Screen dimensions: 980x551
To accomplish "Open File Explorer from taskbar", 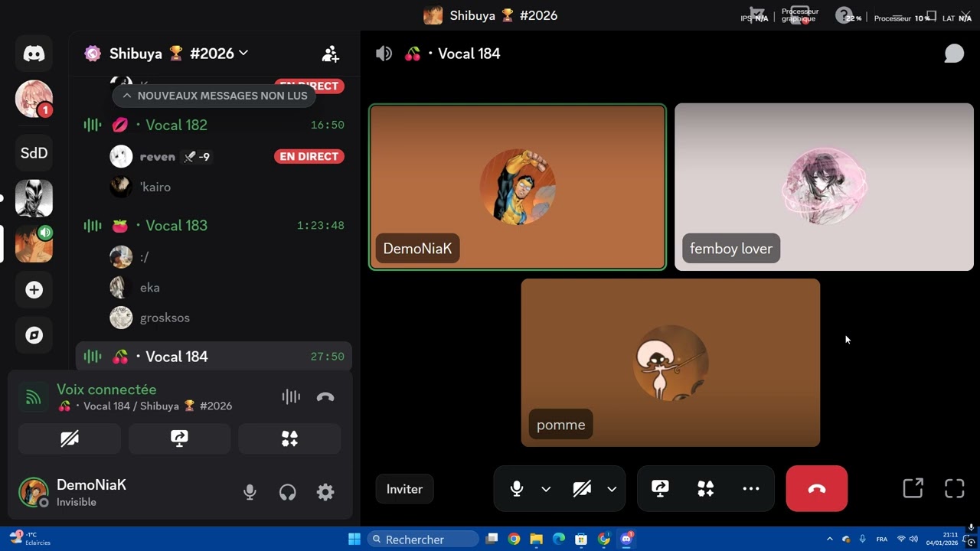I will (x=536, y=540).
